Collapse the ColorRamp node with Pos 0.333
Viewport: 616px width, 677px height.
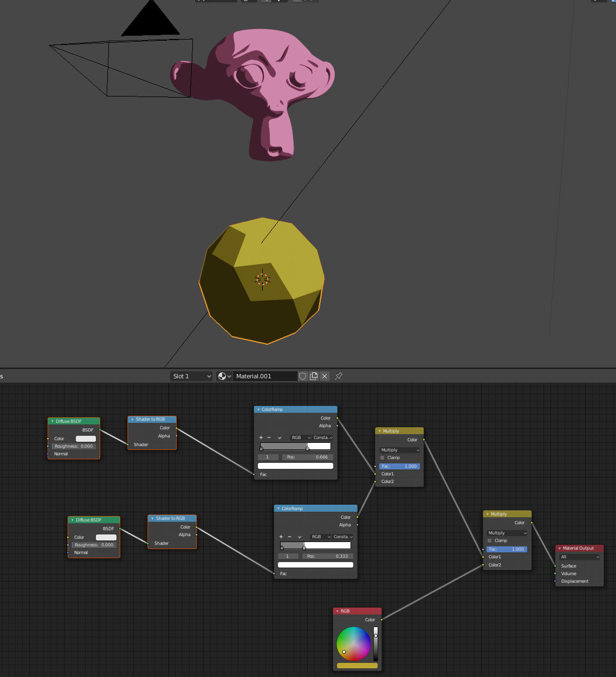pyautogui.click(x=278, y=508)
